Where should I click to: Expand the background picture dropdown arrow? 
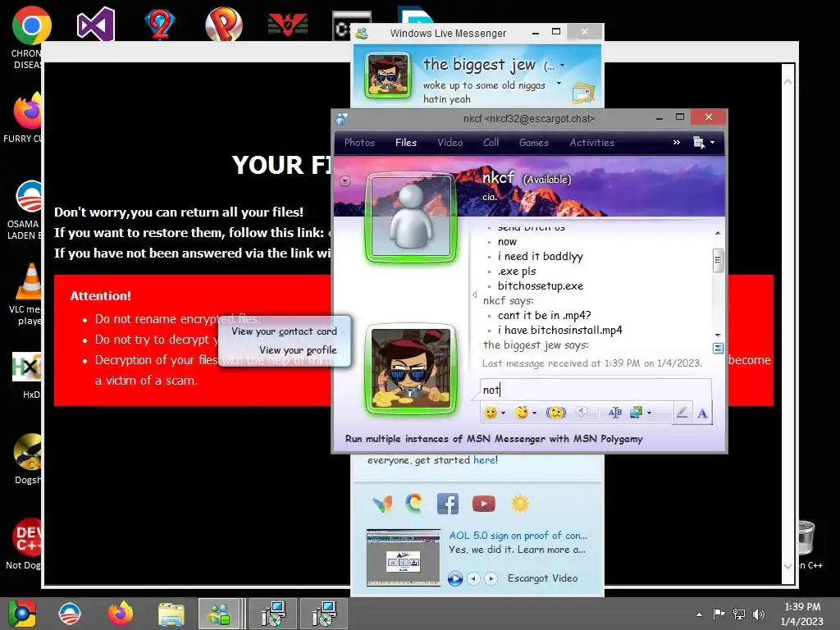coord(650,413)
